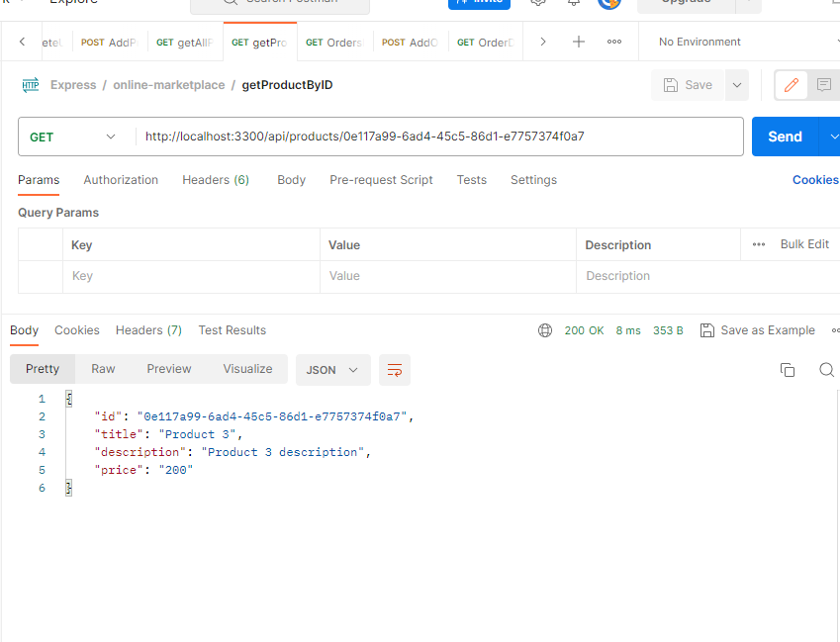
Task: View network information via globe icon
Action: coord(545,330)
